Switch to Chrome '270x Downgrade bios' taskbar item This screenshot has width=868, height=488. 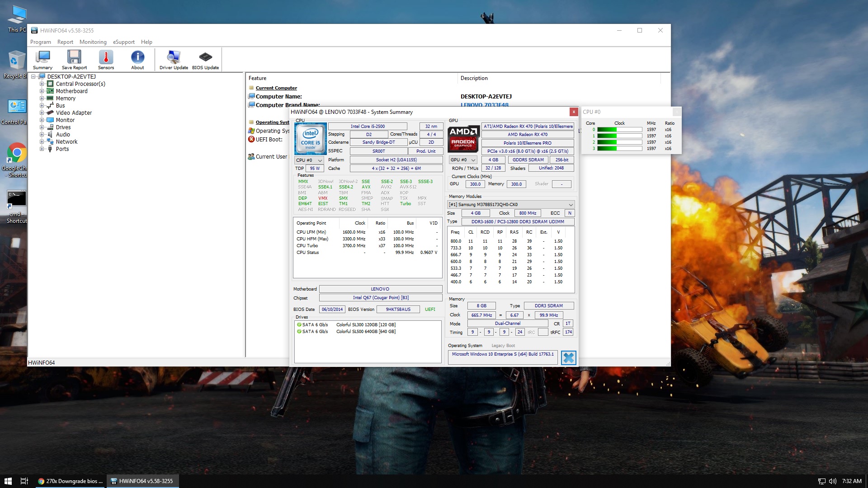[71, 481]
